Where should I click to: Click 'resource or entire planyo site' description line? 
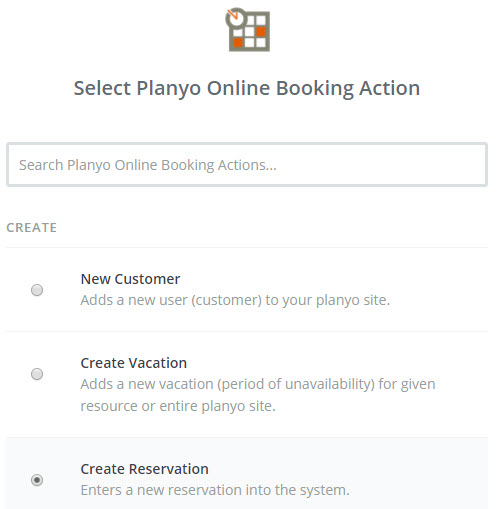click(x=178, y=406)
